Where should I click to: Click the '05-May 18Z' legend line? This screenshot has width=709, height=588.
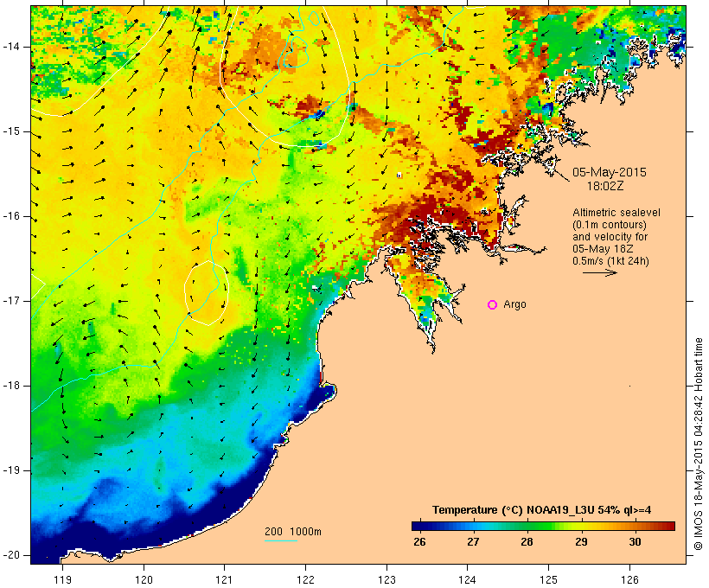[x=603, y=249]
